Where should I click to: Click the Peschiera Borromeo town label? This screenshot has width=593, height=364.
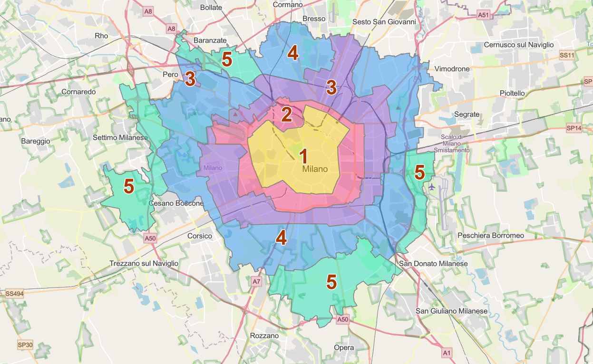(490, 235)
